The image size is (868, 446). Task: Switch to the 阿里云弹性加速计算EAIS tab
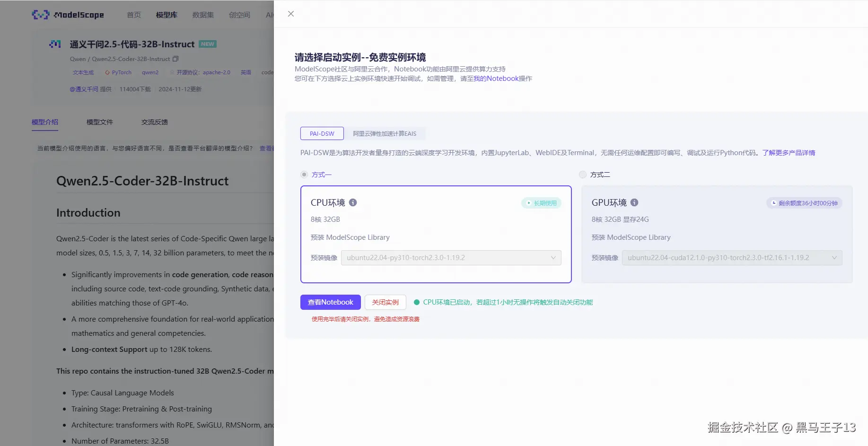385,133
